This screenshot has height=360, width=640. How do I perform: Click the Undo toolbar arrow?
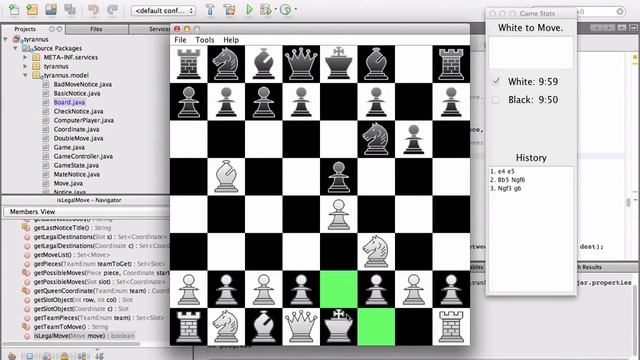coord(93,10)
